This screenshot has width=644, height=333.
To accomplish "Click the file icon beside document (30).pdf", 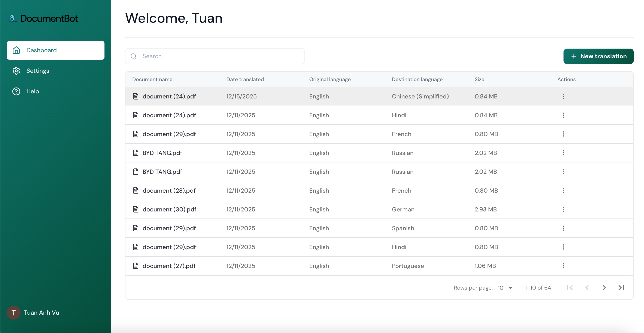I will click(136, 209).
